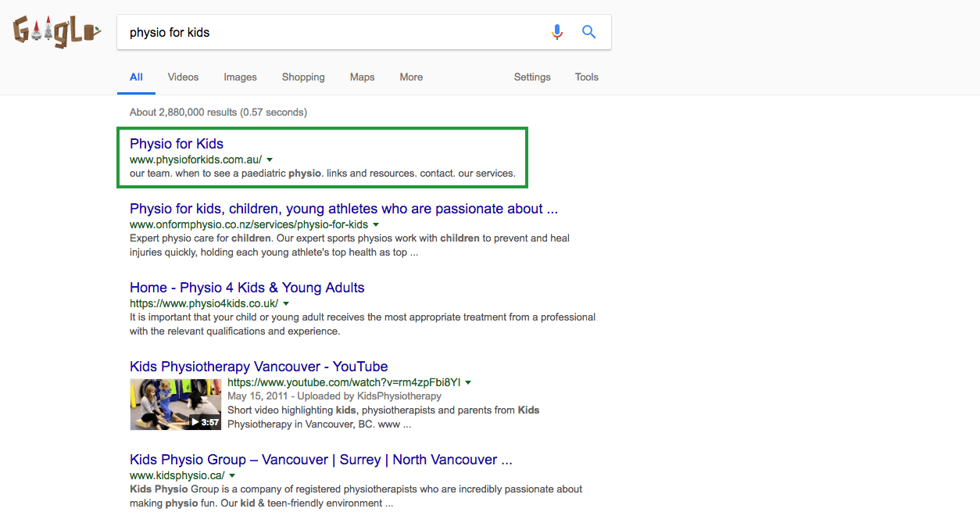This screenshot has height=523, width=980.
Task: Open the "Kids Physio Group – Vancouver" result
Action: click(x=321, y=460)
